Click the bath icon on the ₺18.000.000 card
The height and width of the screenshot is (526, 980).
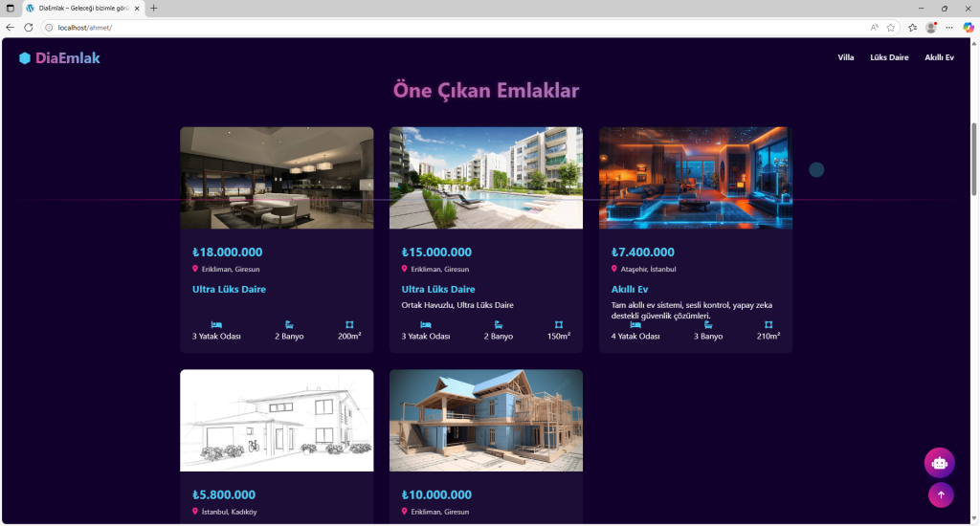289,325
